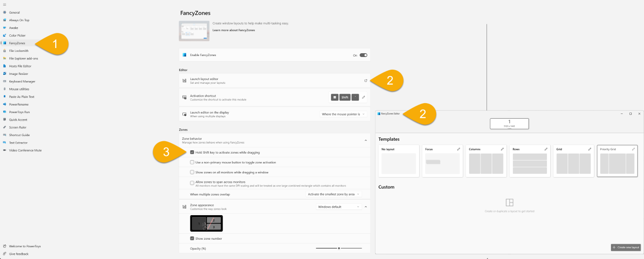Click the Hosts File Editor icon
Image resolution: width=644 pixels, height=259 pixels.
4,66
